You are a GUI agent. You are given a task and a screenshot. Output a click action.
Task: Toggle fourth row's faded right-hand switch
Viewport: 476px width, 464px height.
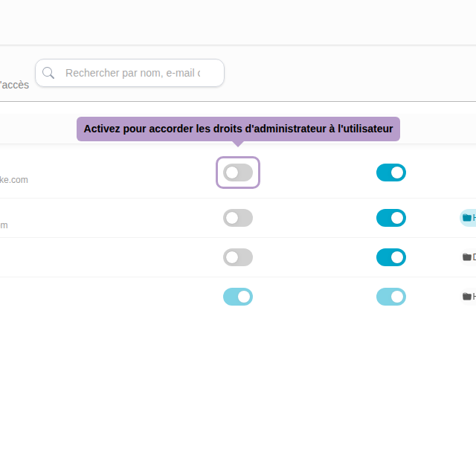391,297
